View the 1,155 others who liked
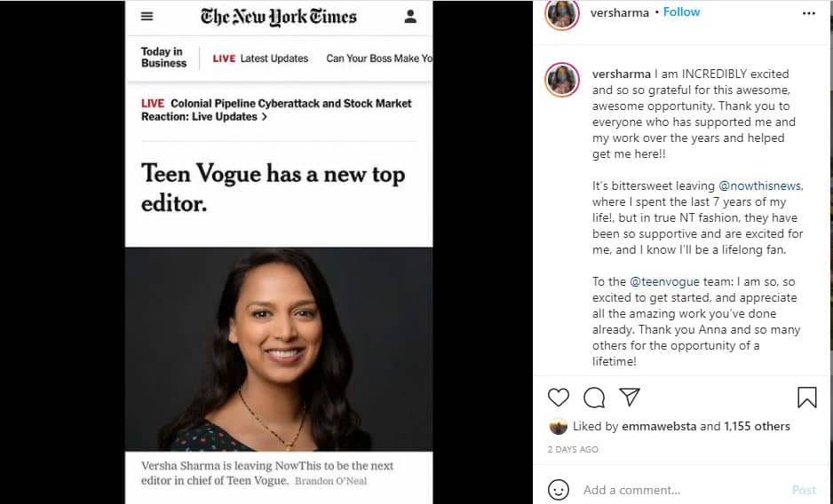Image resolution: width=833 pixels, height=504 pixels. [757, 427]
